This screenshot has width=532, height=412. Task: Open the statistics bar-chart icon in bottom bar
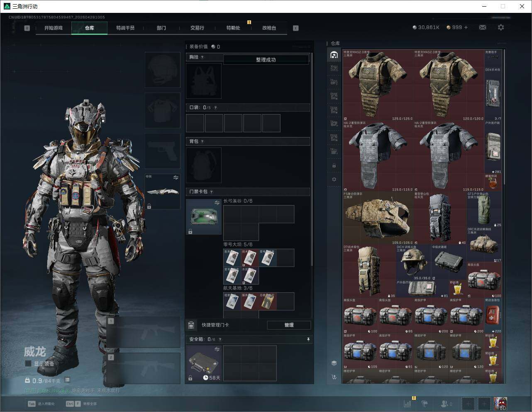click(x=408, y=403)
